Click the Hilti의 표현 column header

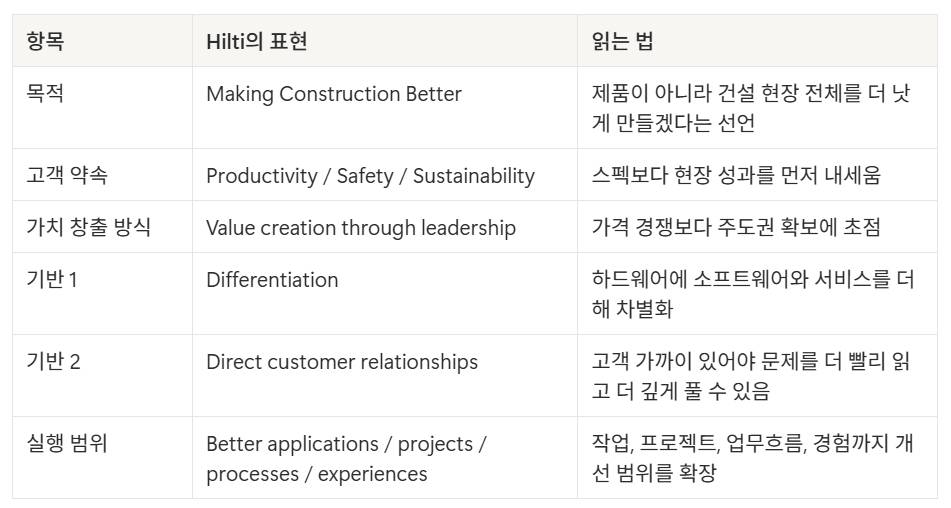(x=257, y=41)
